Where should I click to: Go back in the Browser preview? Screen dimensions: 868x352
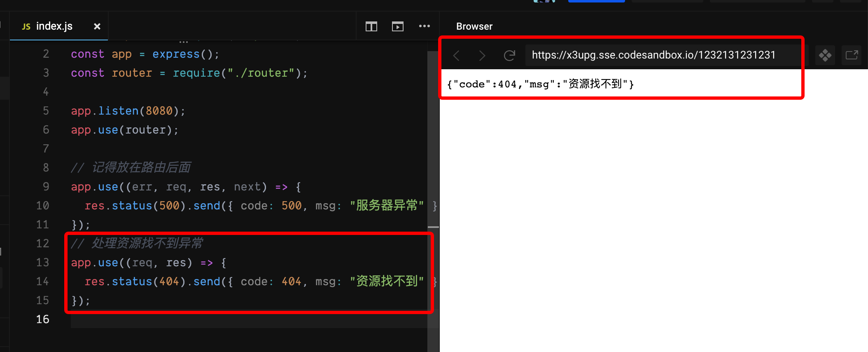point(456,55)
